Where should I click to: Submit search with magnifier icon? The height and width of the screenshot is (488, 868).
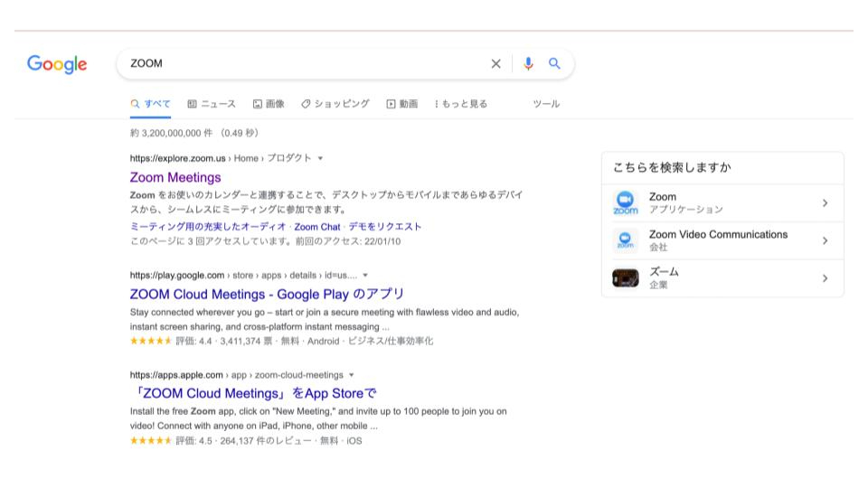coord(554,63)
